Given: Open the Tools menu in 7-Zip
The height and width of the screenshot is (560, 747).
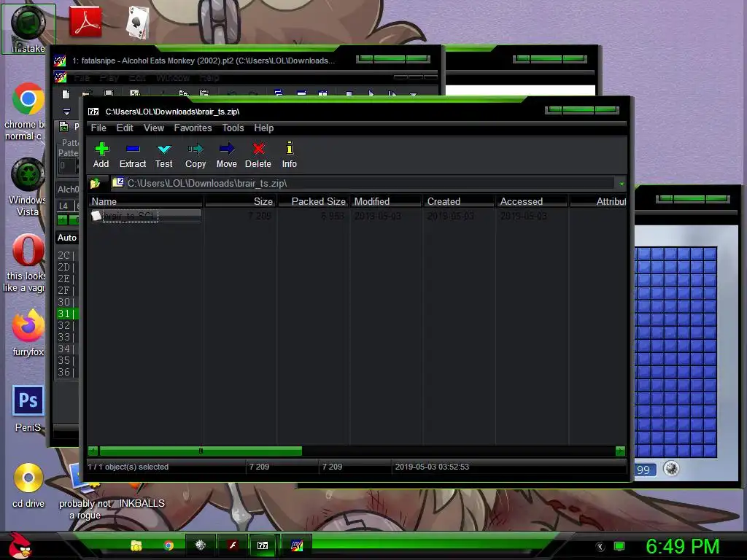Looking at the screenshot, I should pos(233,128).
